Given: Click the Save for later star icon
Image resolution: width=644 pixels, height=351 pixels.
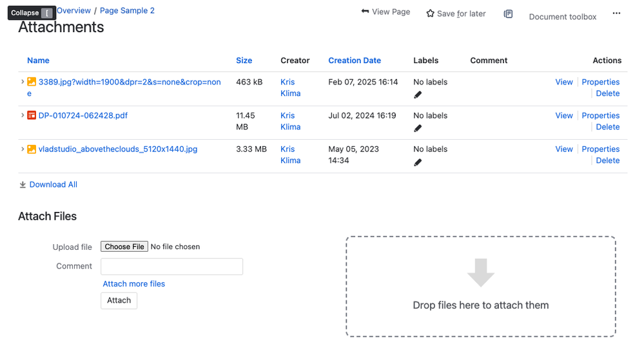Looking at the screenshot, I should click(430, 14).
